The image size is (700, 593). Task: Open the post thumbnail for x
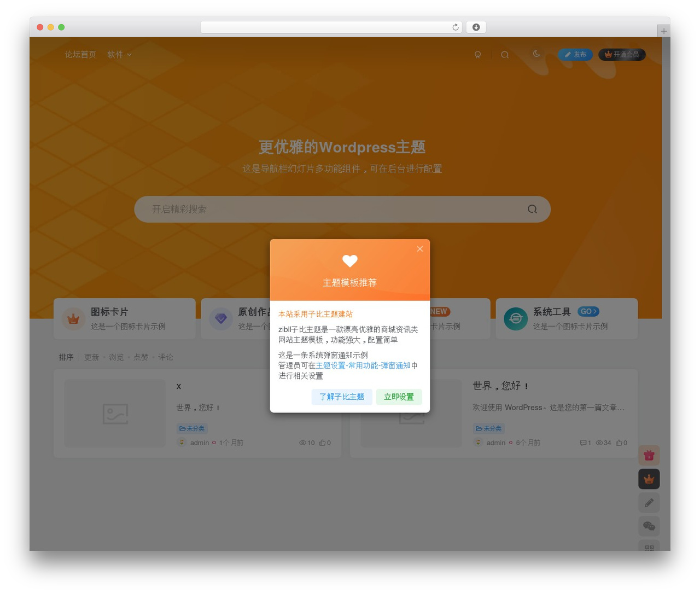click(115, 414)
